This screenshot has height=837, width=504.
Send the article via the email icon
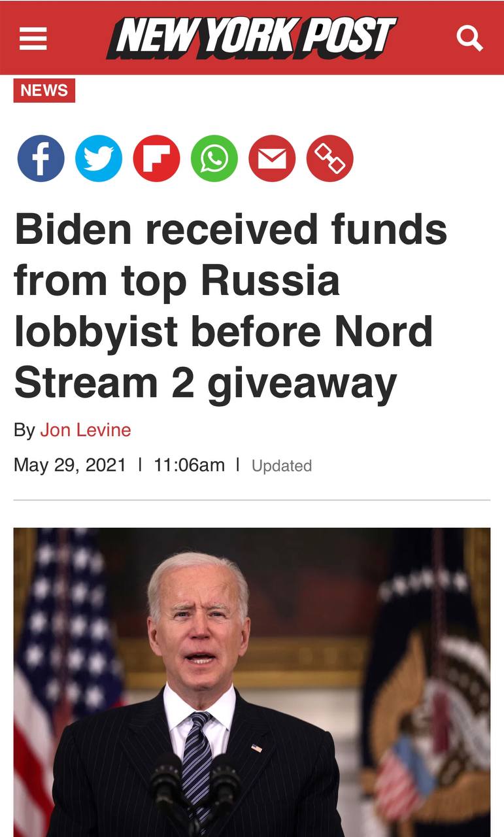272,158
